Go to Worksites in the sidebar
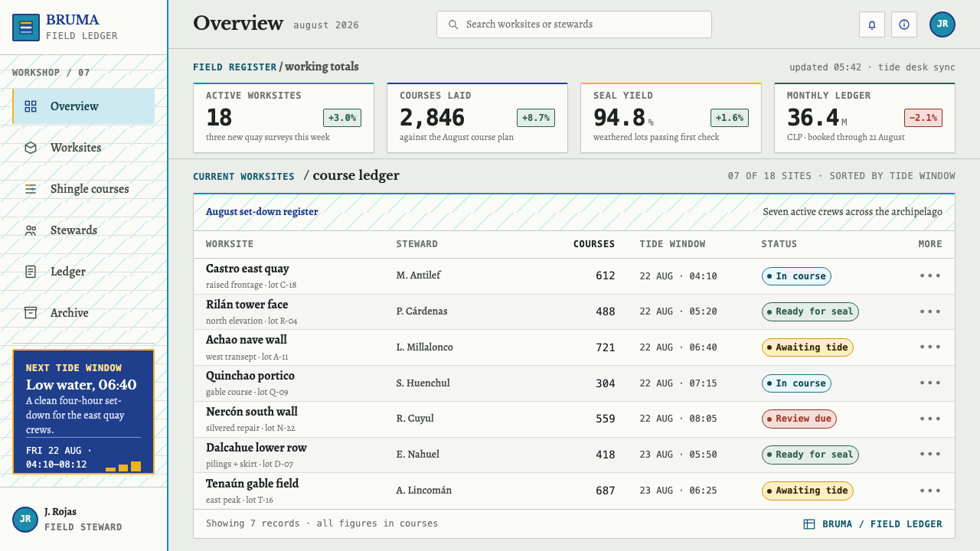The width and height of the screenshot is (980, 551). (83, 148)
